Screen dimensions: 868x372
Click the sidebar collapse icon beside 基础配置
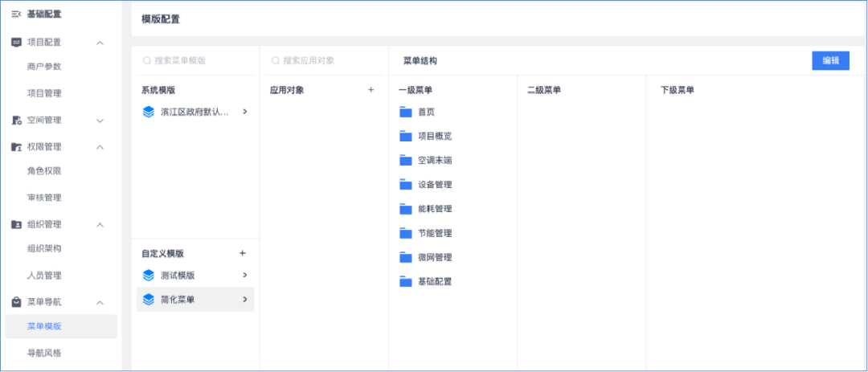click(x=16, y=14)
